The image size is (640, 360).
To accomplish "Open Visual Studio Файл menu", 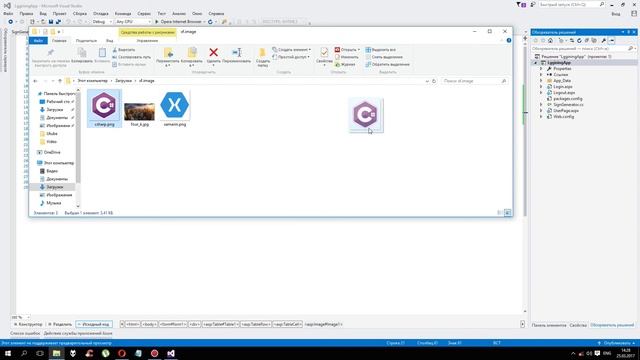I will [x=8, y=13].
